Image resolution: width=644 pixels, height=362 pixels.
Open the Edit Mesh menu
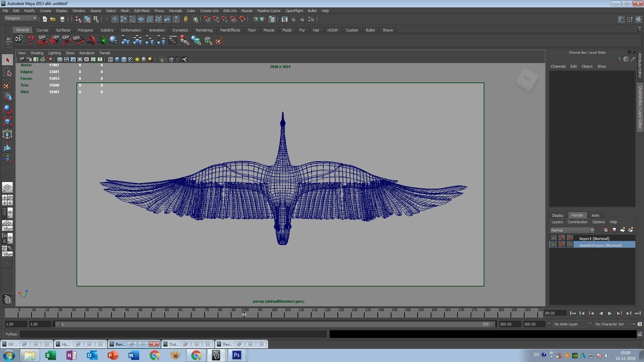click(142, 11)
